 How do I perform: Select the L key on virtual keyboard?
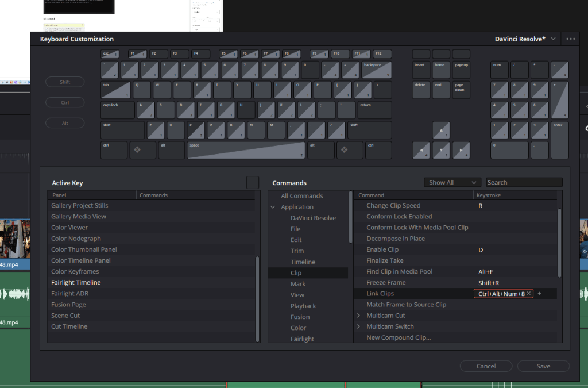tap(307, 110)
